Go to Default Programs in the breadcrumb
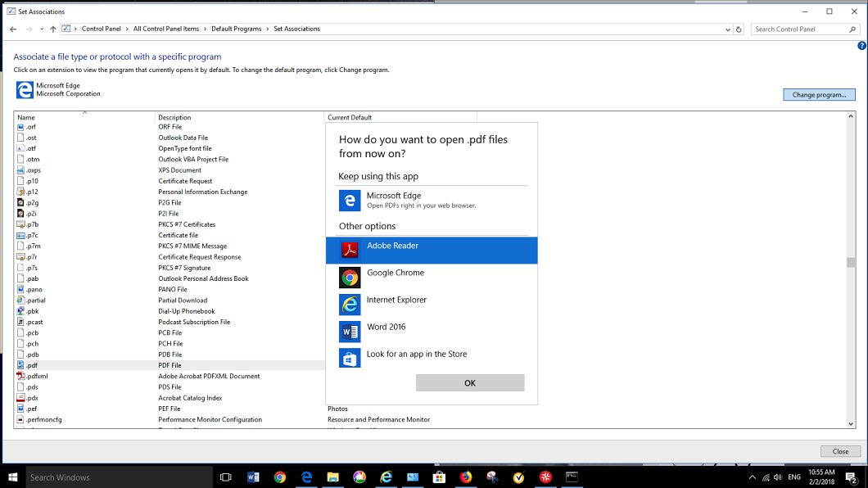The image size is (868, 488). point(236,29)
